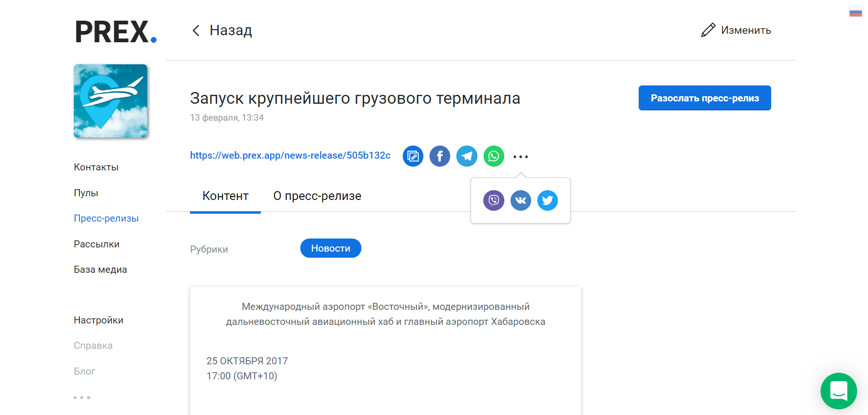Open Рассылки in the sidebar
868x415 pixels.
click(96, 244)
